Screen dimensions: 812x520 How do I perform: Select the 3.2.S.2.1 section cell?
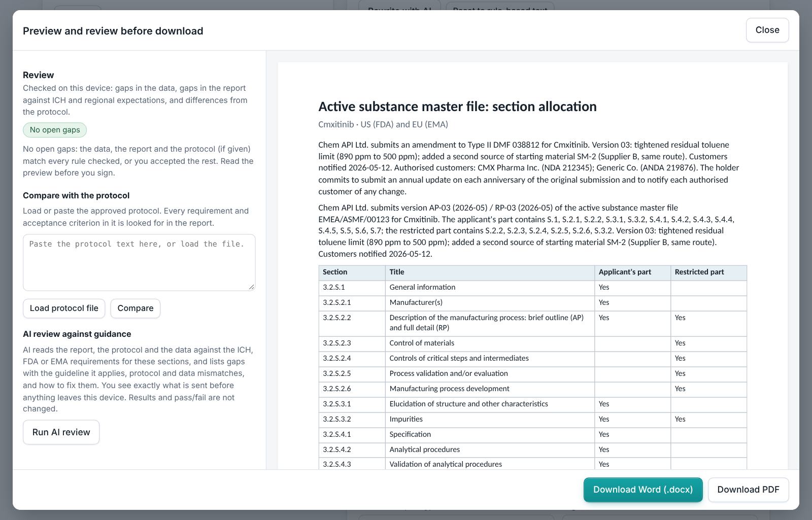[x=352, y=303]
